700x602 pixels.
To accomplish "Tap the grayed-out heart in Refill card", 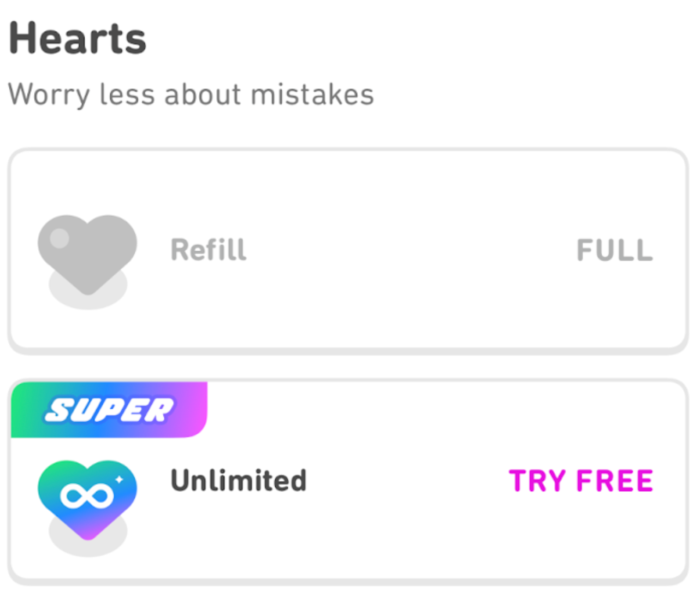I will click(x=87, y=249).
